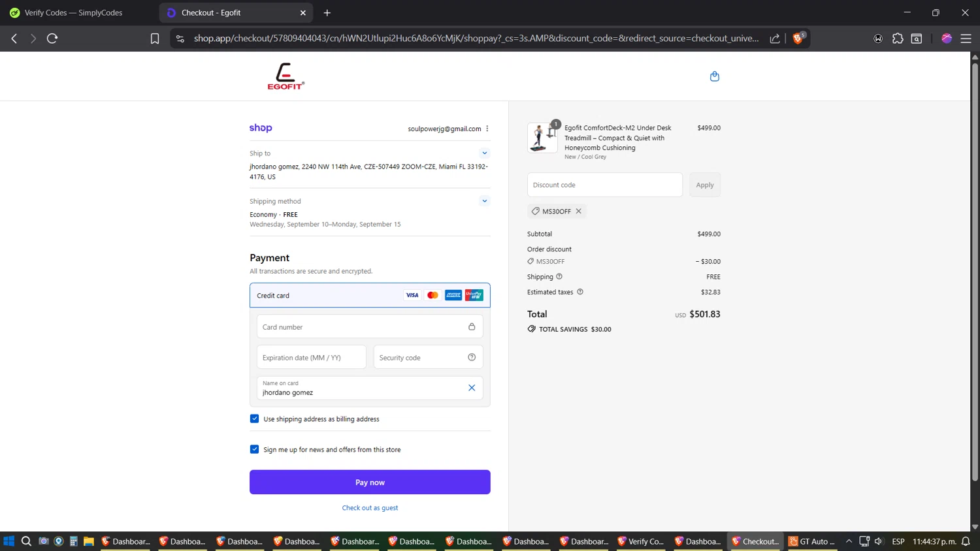Open Brave sidebar panel icon
The height and width of the screenshot is (551, 980).
click(917, 39)
